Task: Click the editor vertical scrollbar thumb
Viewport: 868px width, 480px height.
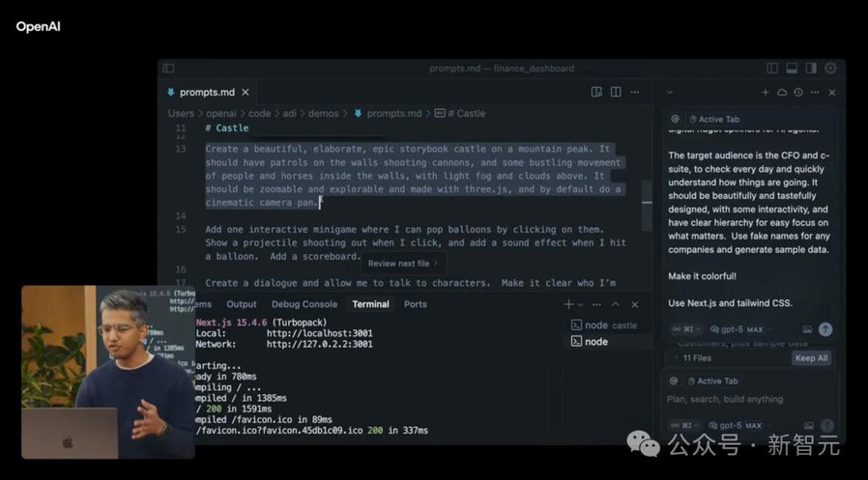Action: [x=646, y=189]
